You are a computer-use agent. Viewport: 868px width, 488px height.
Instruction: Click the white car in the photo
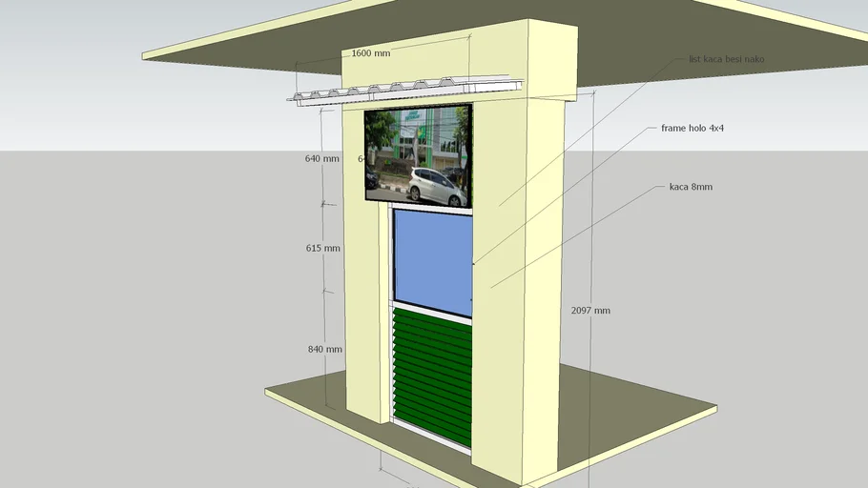coord(436,186)
